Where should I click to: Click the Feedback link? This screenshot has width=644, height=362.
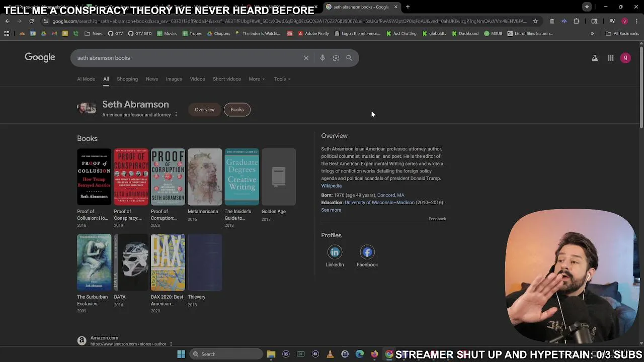pyautogui.click(x=437, y=219)
